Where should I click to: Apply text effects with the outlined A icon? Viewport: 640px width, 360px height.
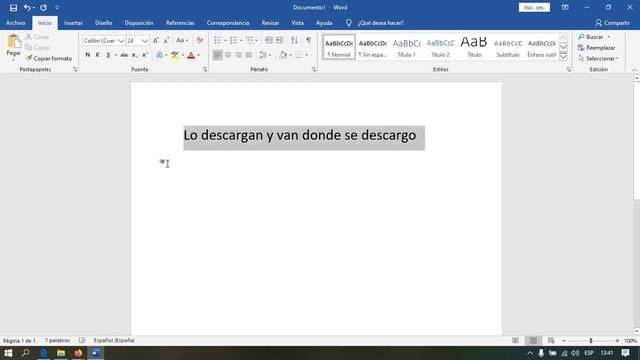(159, 55)
